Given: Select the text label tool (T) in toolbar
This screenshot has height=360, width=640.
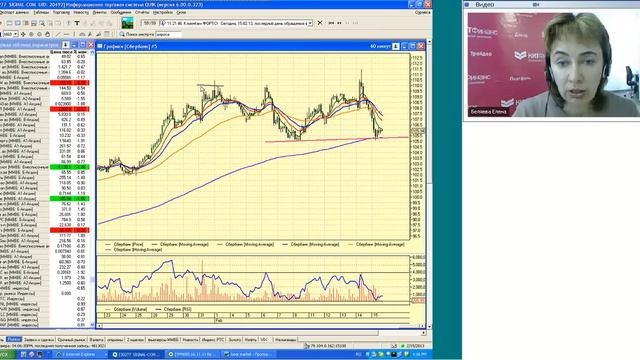Looking at the screenshot, I should click(76, 23).
